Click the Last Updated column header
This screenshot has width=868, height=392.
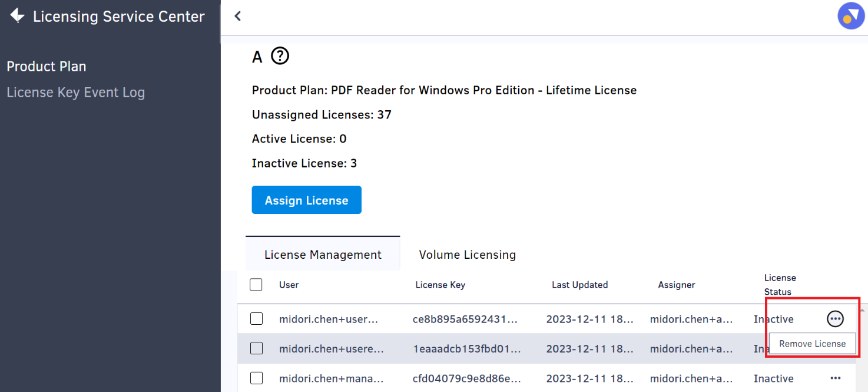[580, 285]
